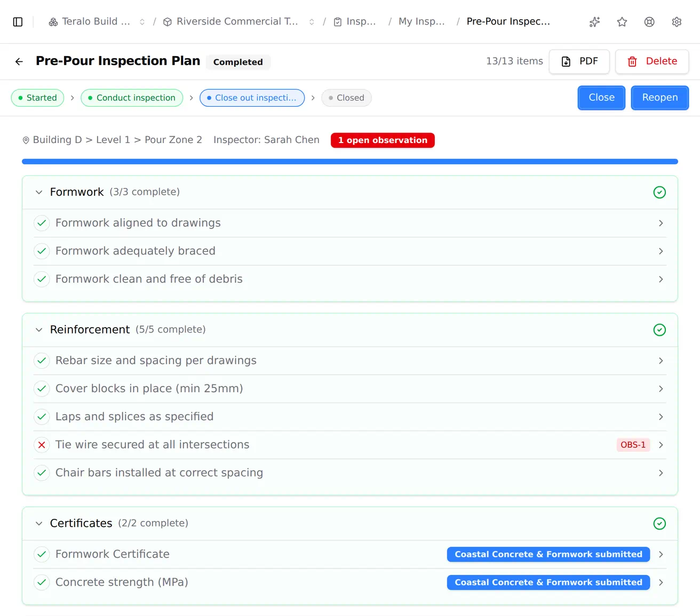Open the help lifebuoy icon
Viewport: 700px width, 616px height.
[649, 22]
